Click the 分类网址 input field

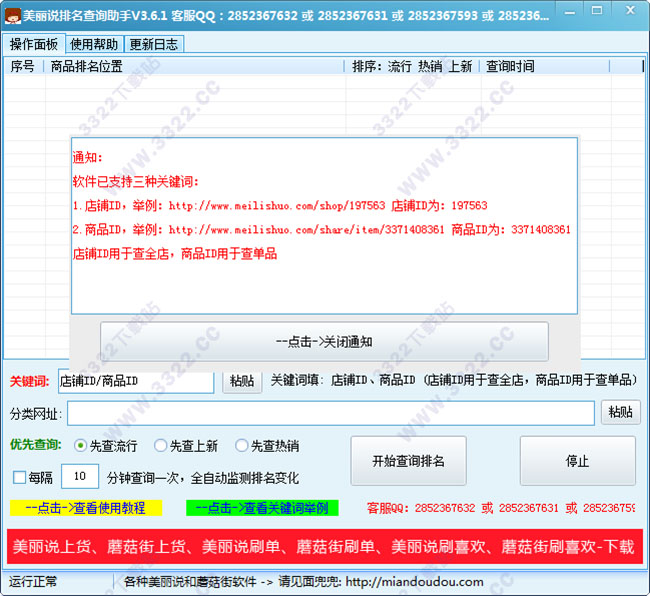[x=331, y=413]
